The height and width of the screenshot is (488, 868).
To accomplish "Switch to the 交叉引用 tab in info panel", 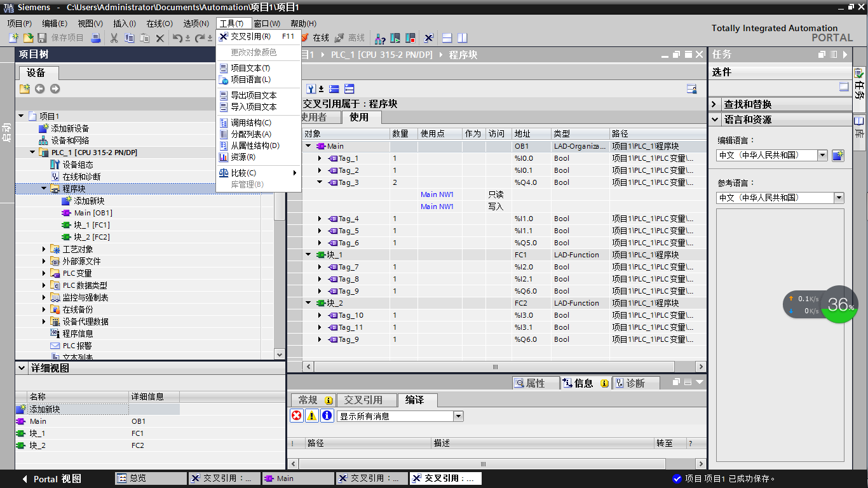I will (x=363, y=400).
